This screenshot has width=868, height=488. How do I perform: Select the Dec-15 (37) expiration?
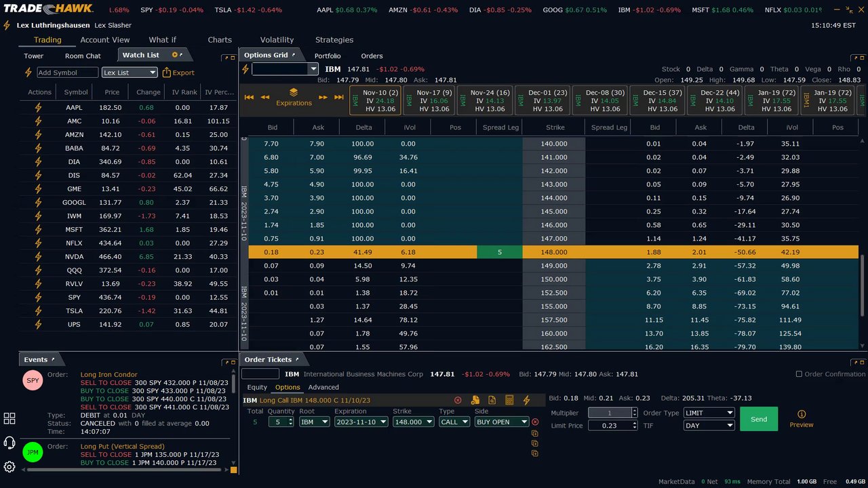[x=657, y=100]
